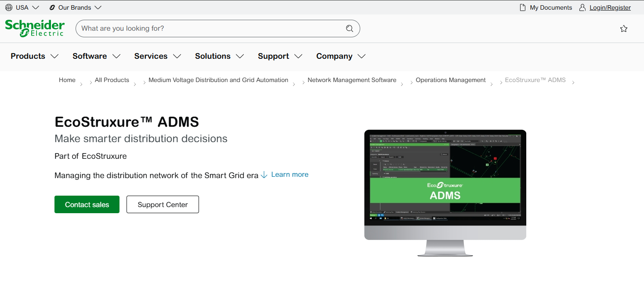Expand the Services menu chevron
Image resolution: width=644 pixels, height=286 pixels.
click(177, 56)
